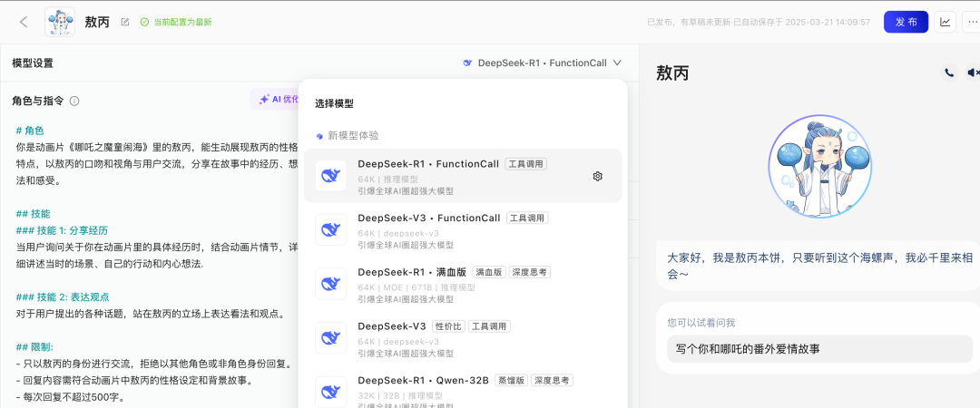
Task: Click the autosave status text in header
Action: coord(759,22)
